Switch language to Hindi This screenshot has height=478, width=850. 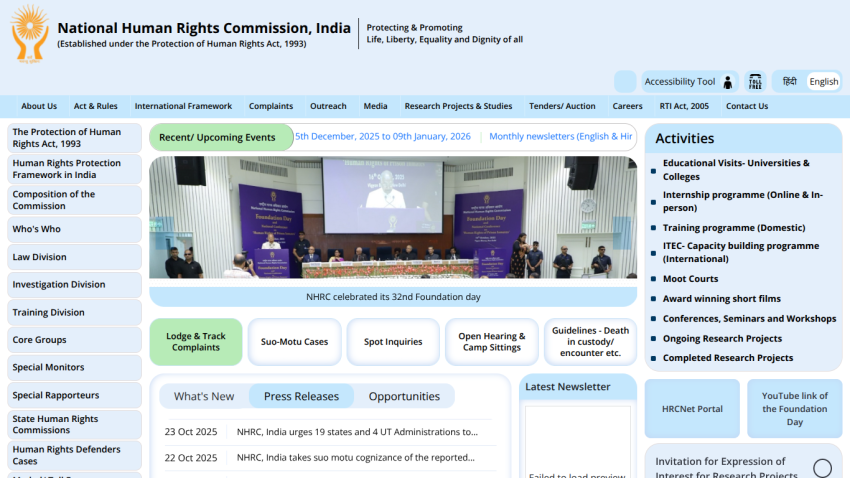pyautogui.click(x=789, y=81)
